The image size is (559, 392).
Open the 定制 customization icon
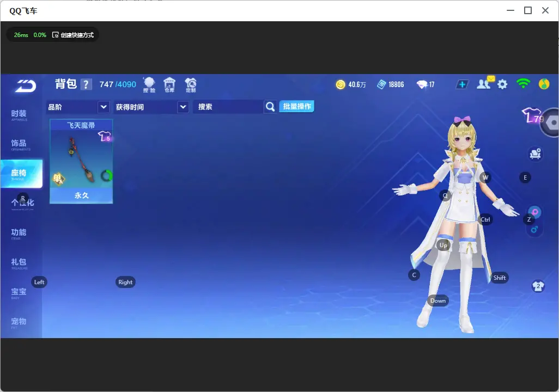point(191,85)
